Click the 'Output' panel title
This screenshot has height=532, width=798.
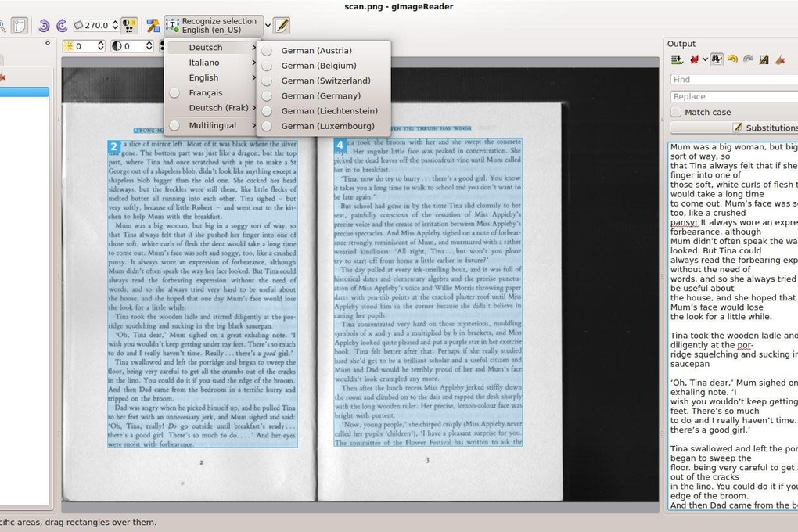click(681, 44)
